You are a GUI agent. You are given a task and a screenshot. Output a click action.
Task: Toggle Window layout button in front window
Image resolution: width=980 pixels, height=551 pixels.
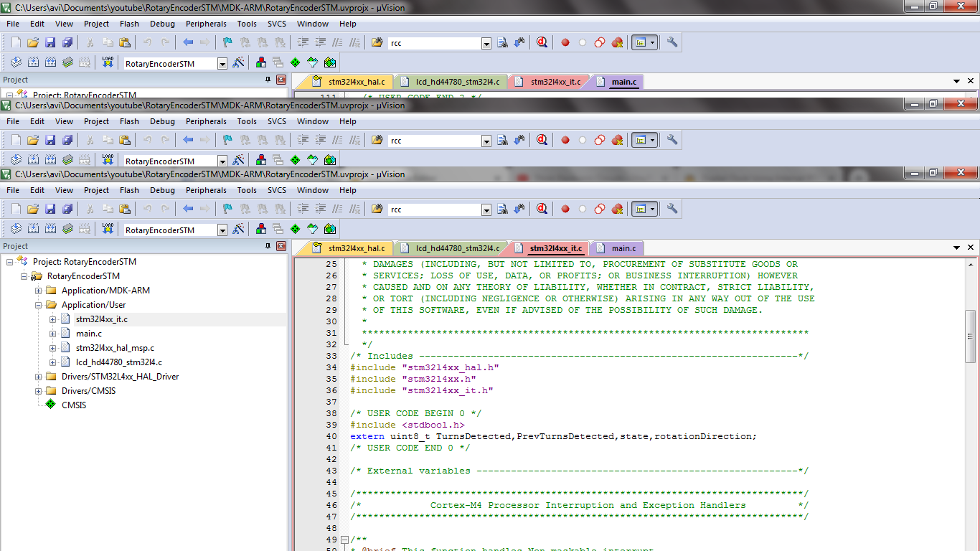(641, 209)
